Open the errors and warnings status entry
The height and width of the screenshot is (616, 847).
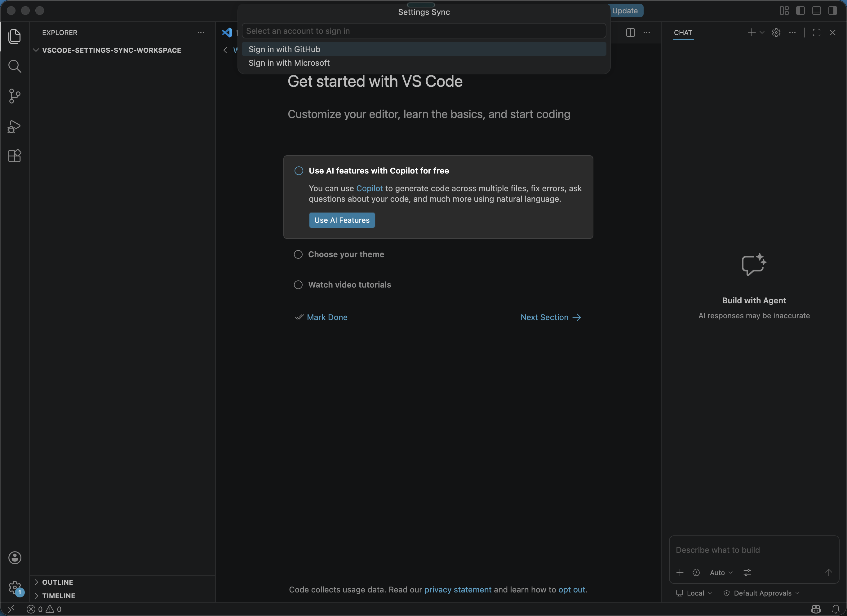pyautogui.click(x=44, y=609)
